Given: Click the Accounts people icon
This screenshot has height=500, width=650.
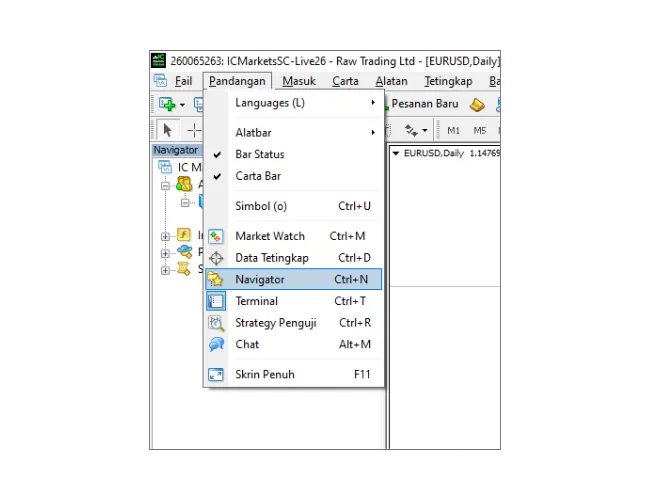Looking at the screenshot, I should pos(184,184).
